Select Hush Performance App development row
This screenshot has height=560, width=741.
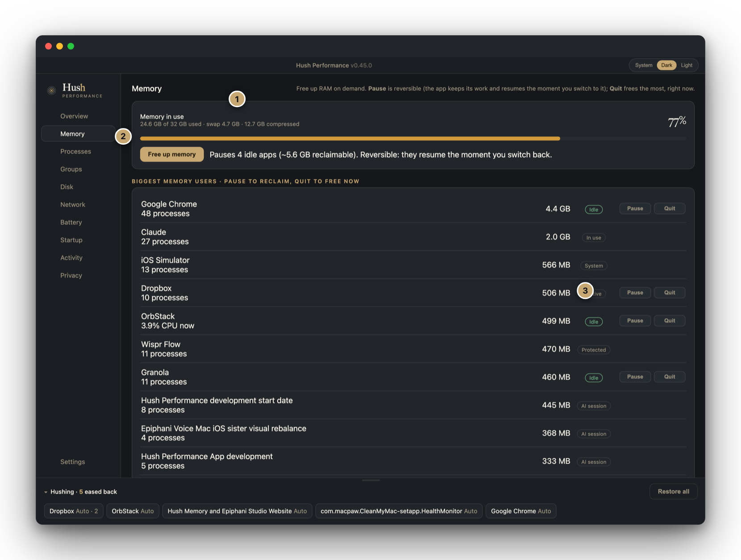[207, 456]
